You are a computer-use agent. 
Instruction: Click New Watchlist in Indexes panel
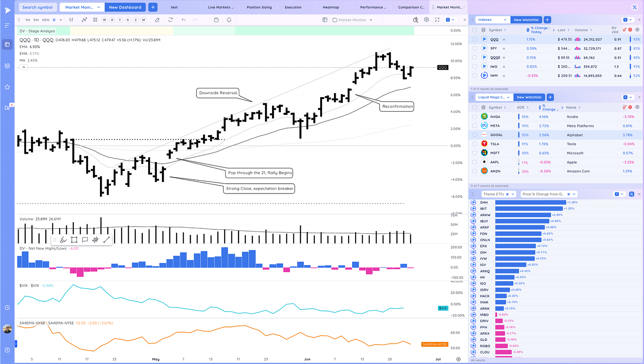click(x=525, y=20)
